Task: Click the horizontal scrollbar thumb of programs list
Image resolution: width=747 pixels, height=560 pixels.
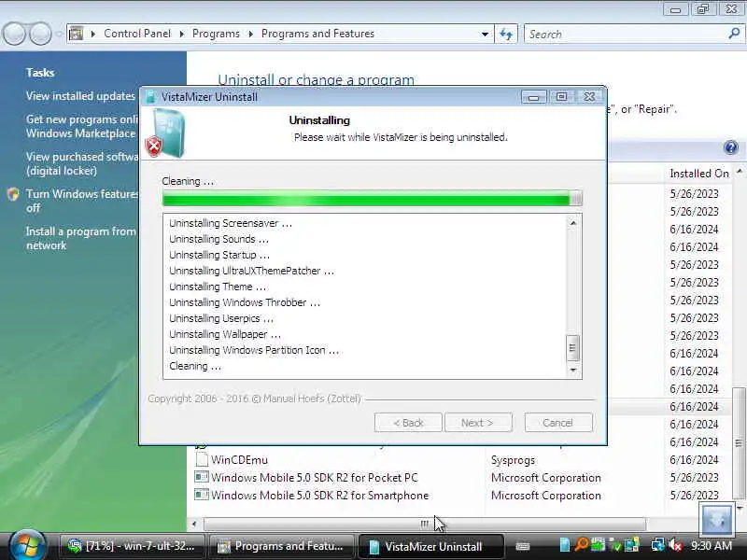Action: pyautogui.click(x=424, y=525)
